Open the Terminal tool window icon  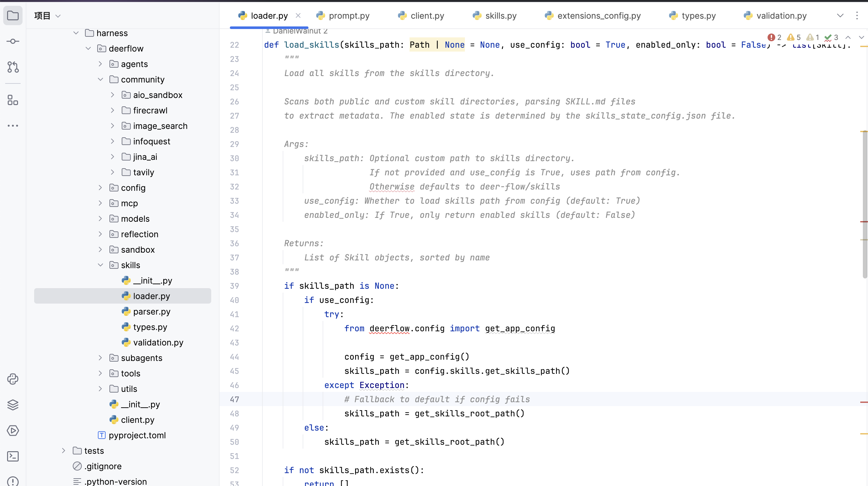coord(13,456)
